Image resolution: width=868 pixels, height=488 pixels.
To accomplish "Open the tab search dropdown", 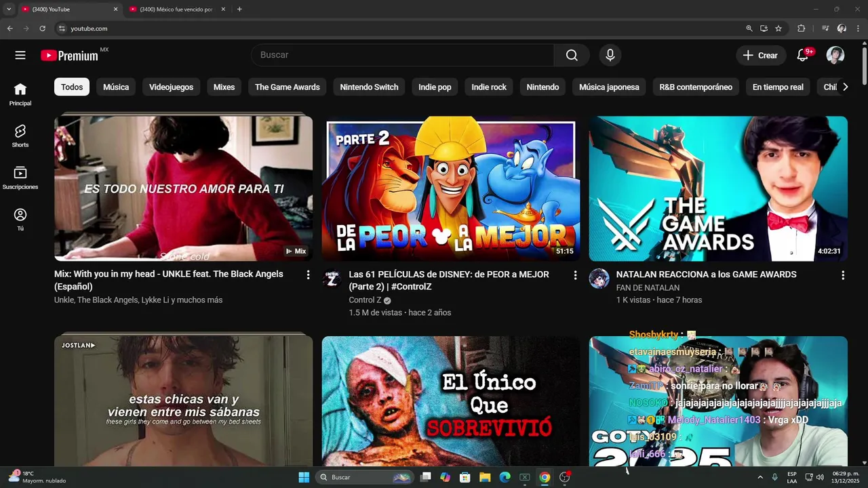I will pyautogui.click(x=9, y=9).
